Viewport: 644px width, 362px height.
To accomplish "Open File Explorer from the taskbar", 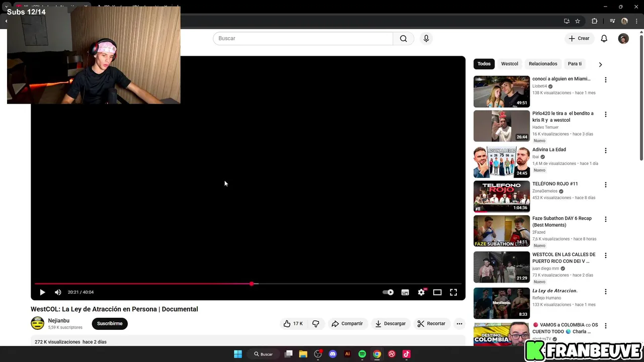I will tap(303, 354).
